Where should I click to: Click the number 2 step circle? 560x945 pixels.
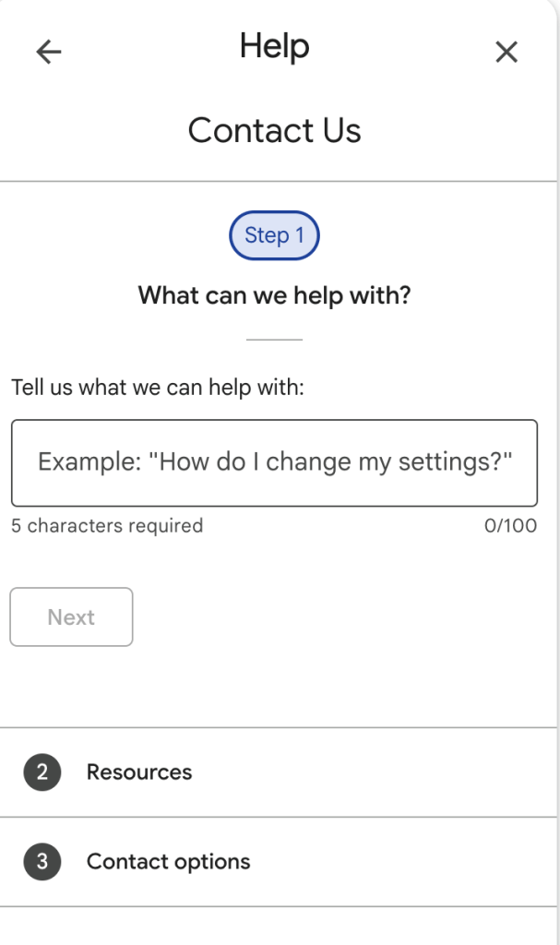click(x=42, y=772)
